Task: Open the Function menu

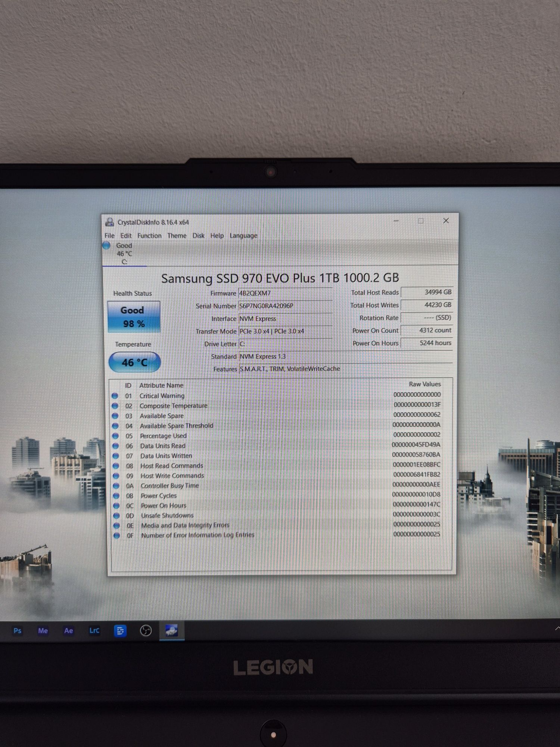Action: [149, 236]
